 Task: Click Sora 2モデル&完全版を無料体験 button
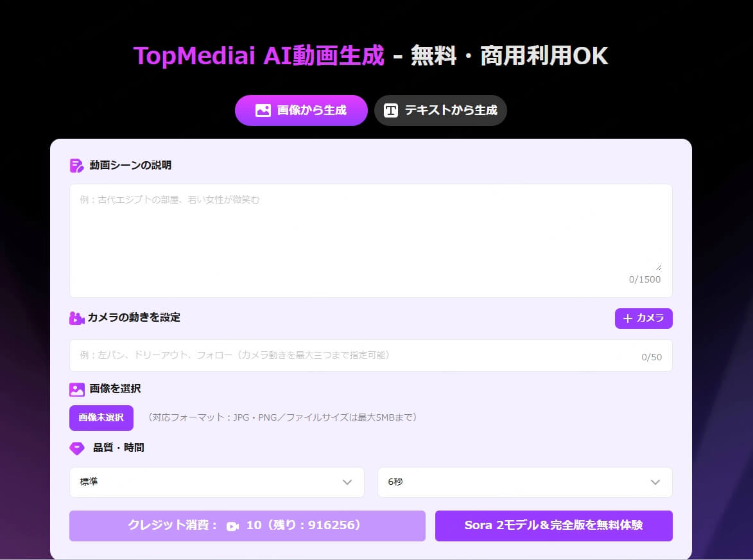click(x=553, y=526)
